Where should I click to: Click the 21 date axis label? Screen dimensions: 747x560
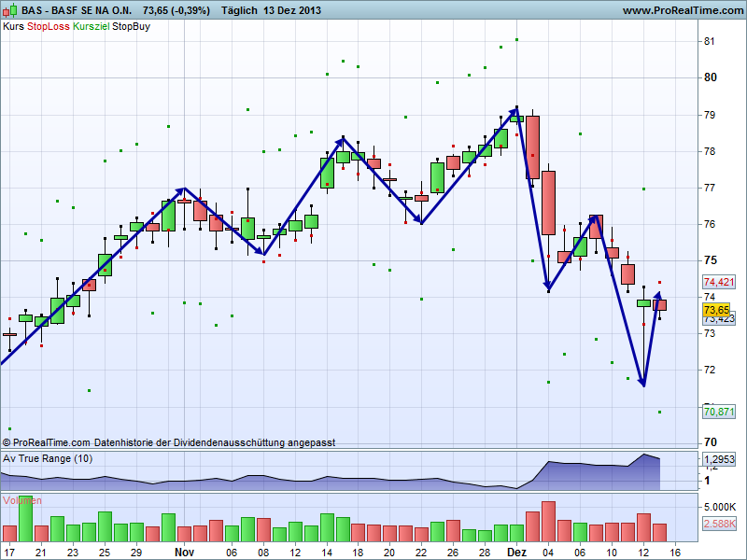(x=41, y=553)
